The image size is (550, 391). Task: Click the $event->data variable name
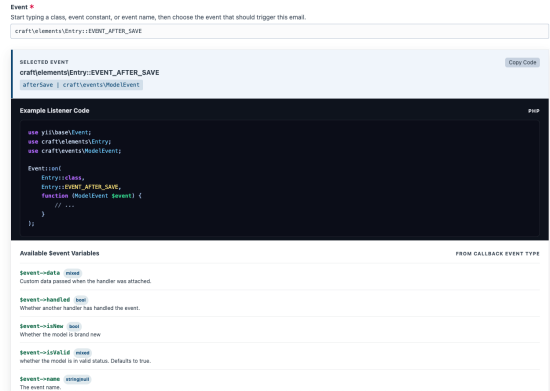point(40,273)
